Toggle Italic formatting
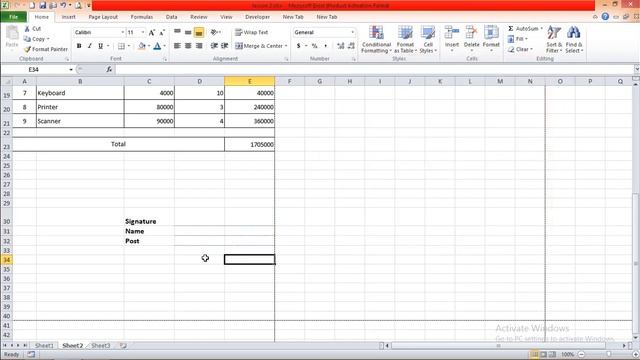 (89, 46)
